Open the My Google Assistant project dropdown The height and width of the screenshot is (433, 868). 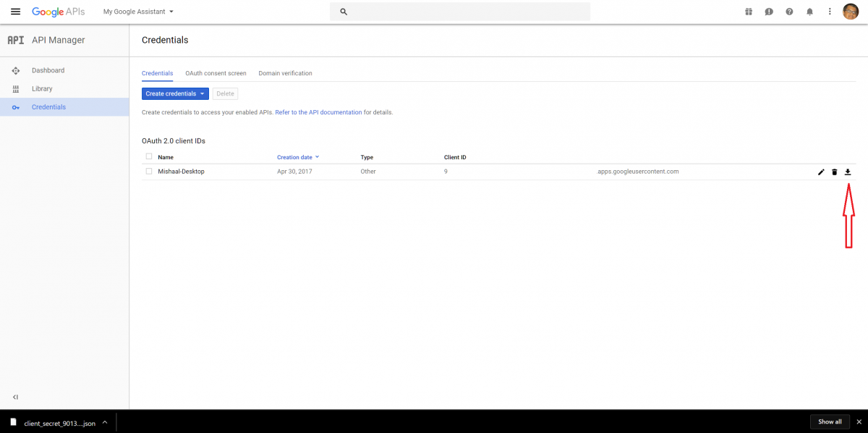tap(137, 12)
